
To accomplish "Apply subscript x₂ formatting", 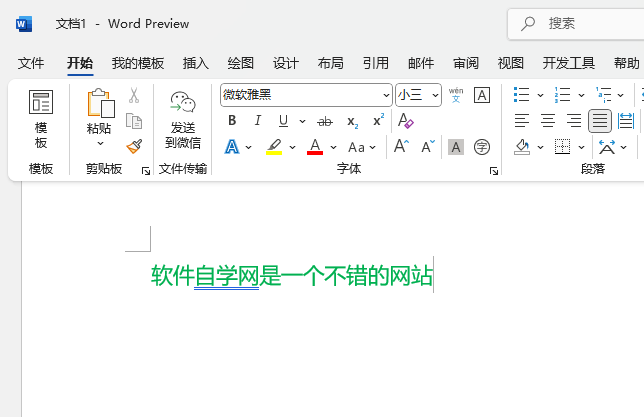I will [352, 121].
